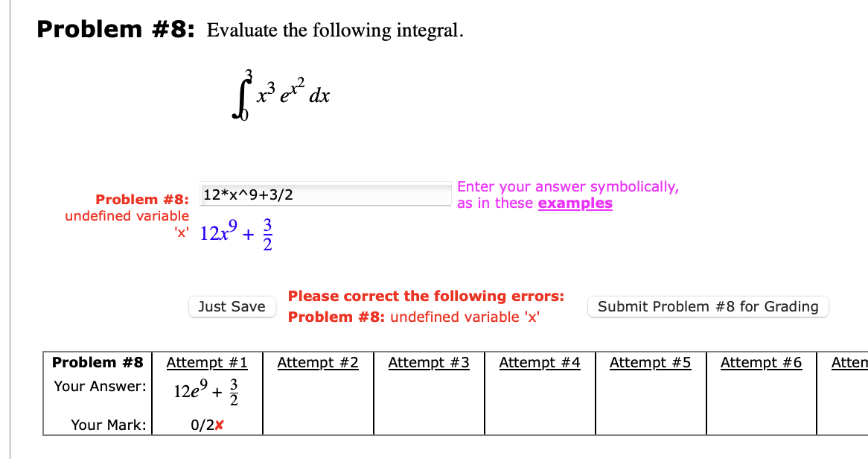The image size is (868, 459).
Task: Click Submit Problem #8 for Grading
Action: coord(707,306)
